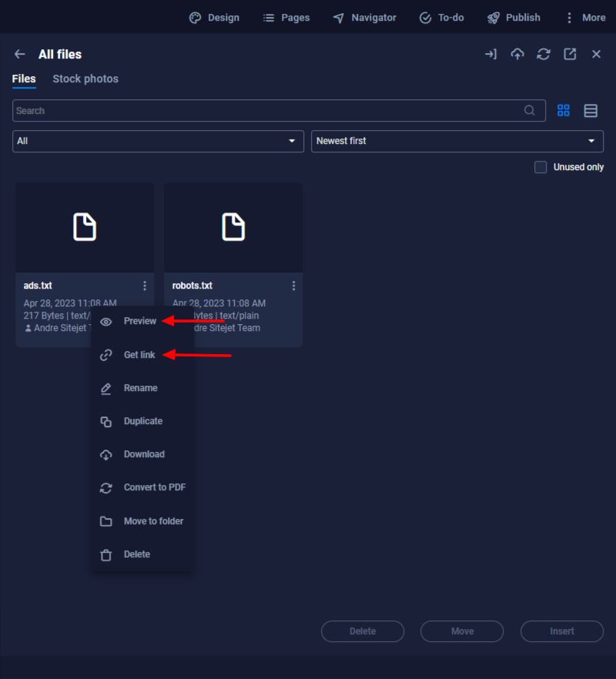
Task: Switch to grid view layout
Action: [564, 111]
